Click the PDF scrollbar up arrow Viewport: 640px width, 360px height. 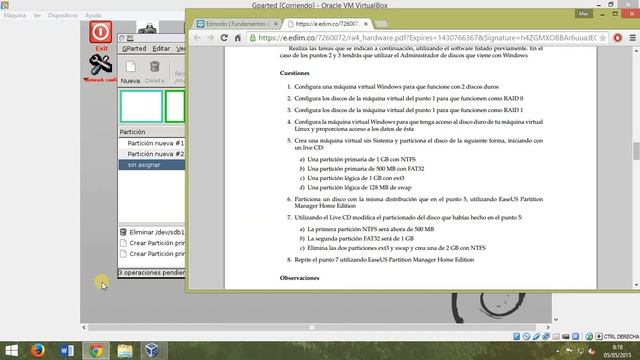[x=636, y=51]
